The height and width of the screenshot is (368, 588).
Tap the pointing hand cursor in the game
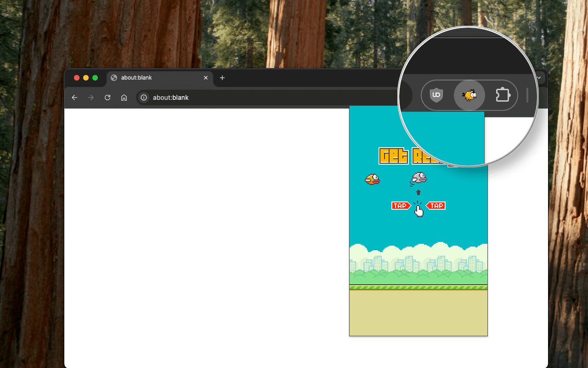point(418,211)
